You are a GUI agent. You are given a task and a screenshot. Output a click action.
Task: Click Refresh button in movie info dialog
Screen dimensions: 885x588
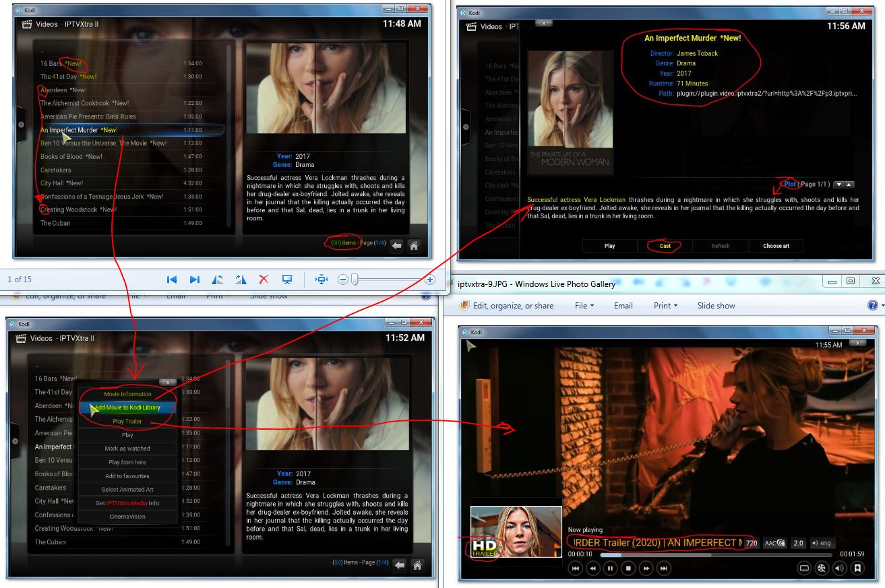pyautogui.click(x=721, y=246)
